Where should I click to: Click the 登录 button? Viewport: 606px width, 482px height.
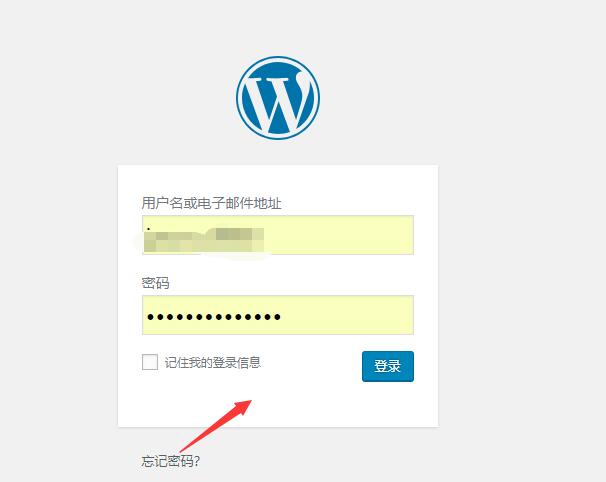point(388,366)
